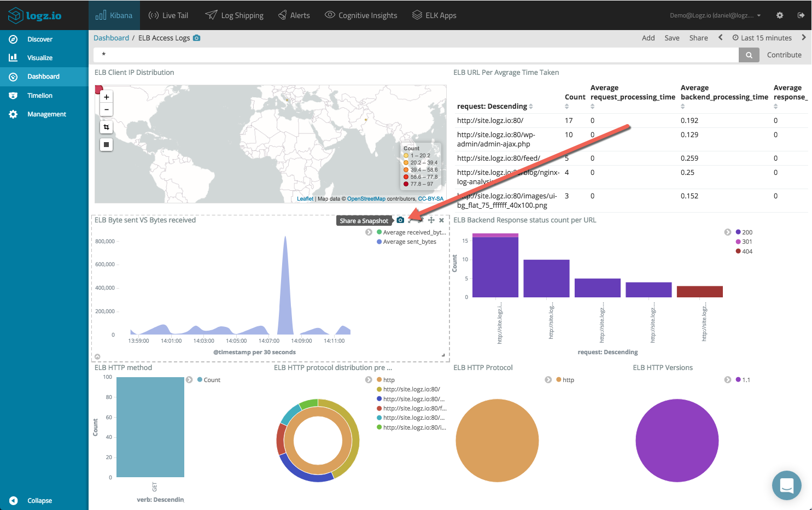Click camera icon beside ELB Access Logs title
Screen dimensions: 812x510
197,38
